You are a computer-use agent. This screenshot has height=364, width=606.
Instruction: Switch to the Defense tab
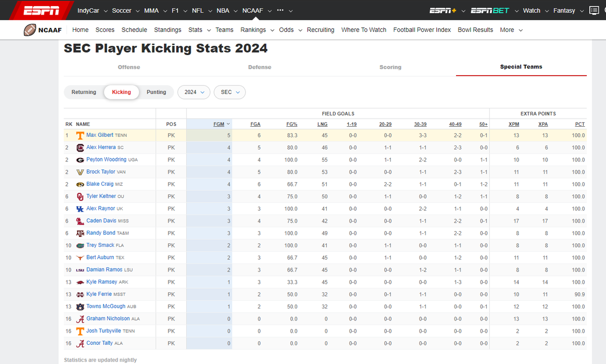click(260, 67)
